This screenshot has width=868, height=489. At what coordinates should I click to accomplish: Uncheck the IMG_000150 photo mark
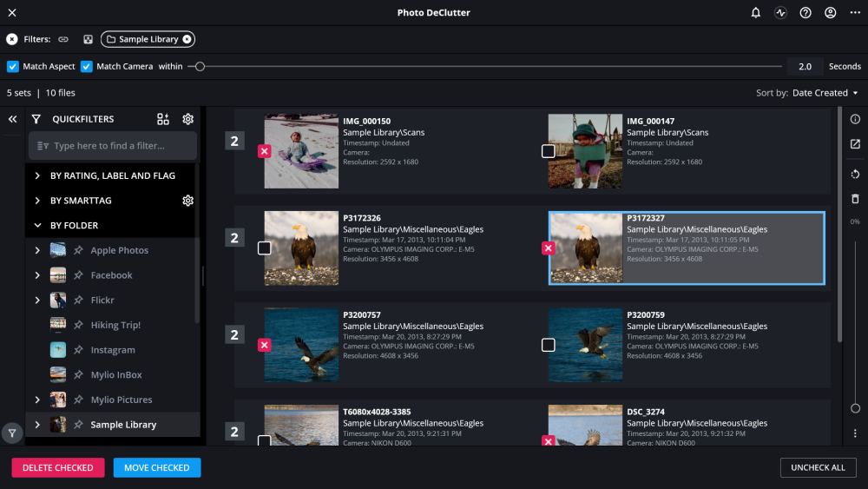click(265, 151)
